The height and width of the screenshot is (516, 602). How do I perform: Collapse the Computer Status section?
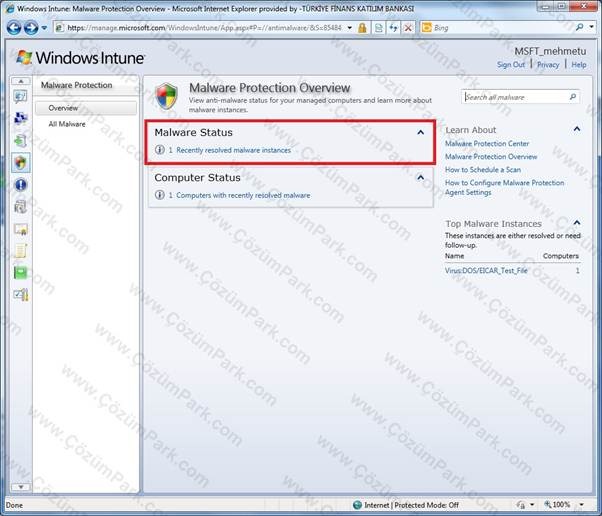[x=421, y=178]
